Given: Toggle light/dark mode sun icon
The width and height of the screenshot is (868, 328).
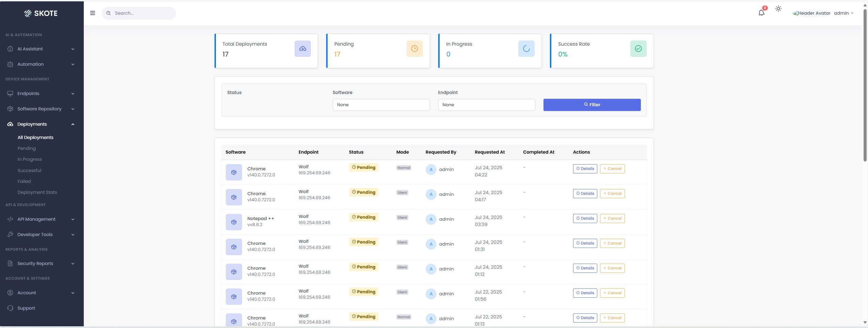Looking at the screenshot, I should [778, 9].
